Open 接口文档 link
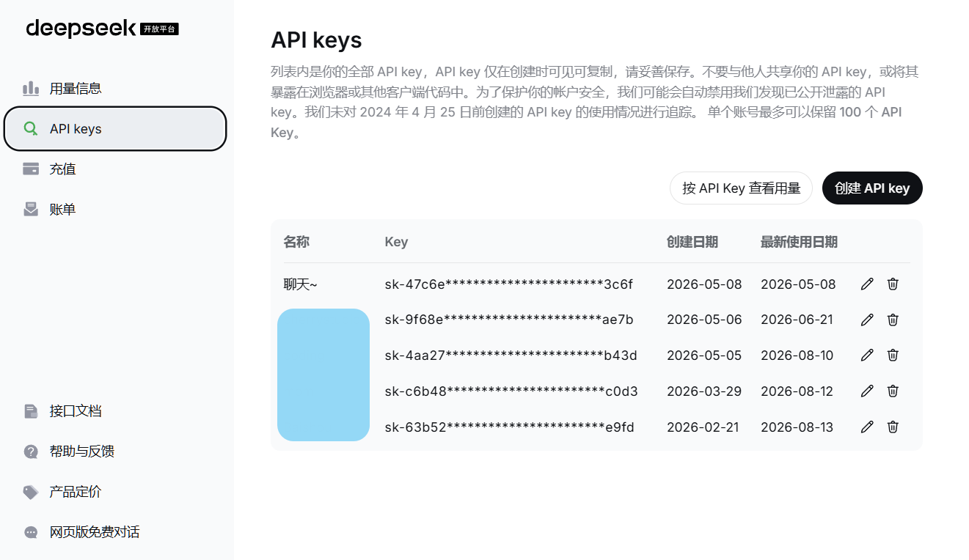Image resolution: width=969 pixels, height=560 pixels. (115, 411)
